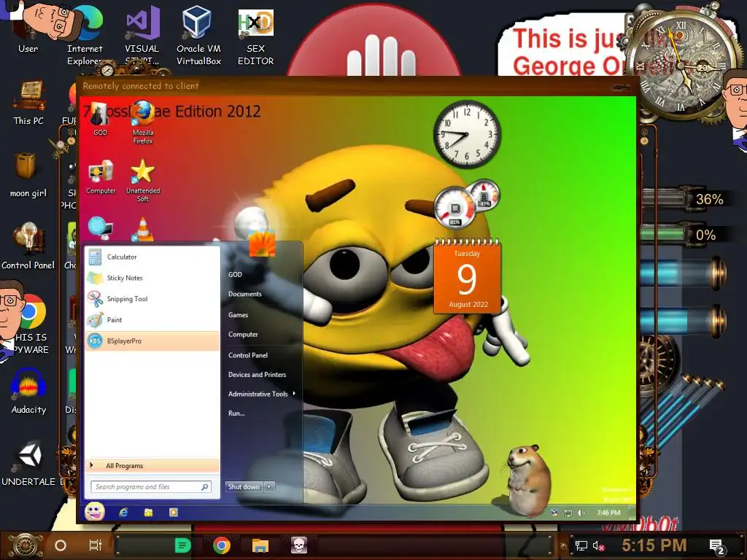
Task: Open GOD user folder in Start menu
Action: [235, 275]
